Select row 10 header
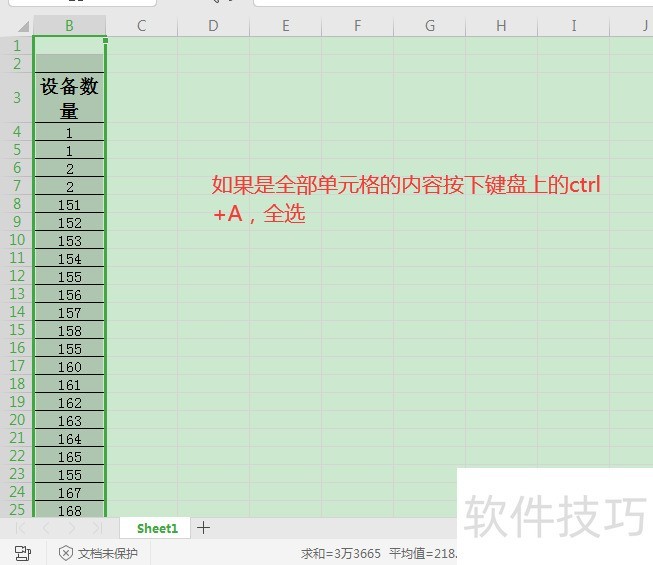This screenshot has height=565, width=653. point(17,239)
